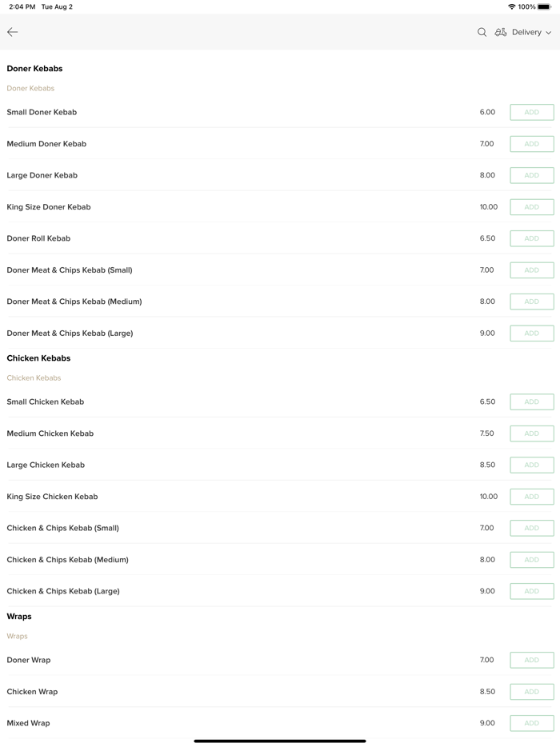560x747 pixels.
Task: Tap the delivery scooter icon
Action: pyautogui.click(x=501, y=32)
